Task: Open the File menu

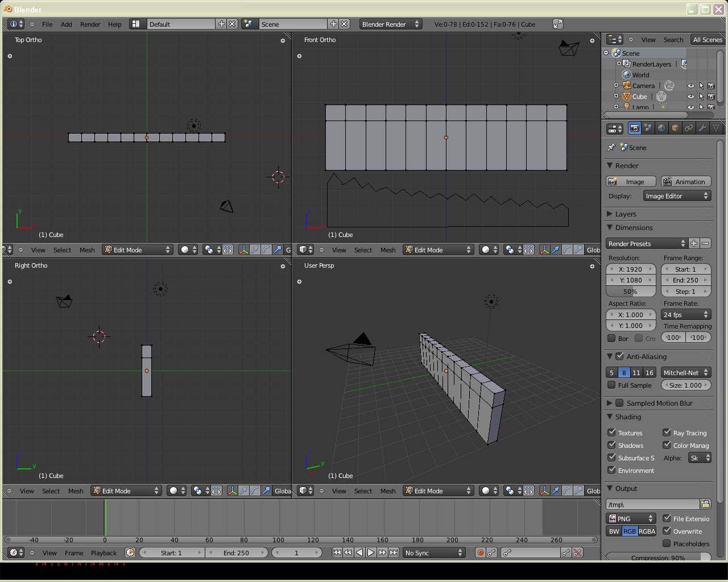Action: 47,24
